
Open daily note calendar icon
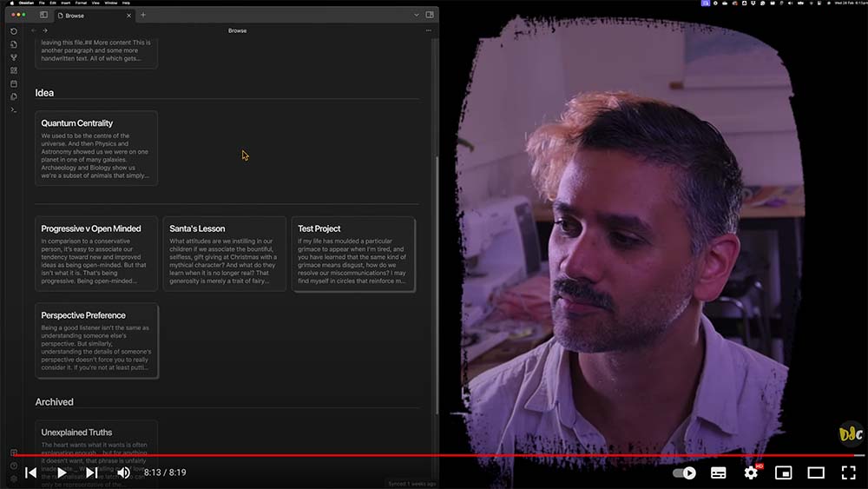pos(14,83)
